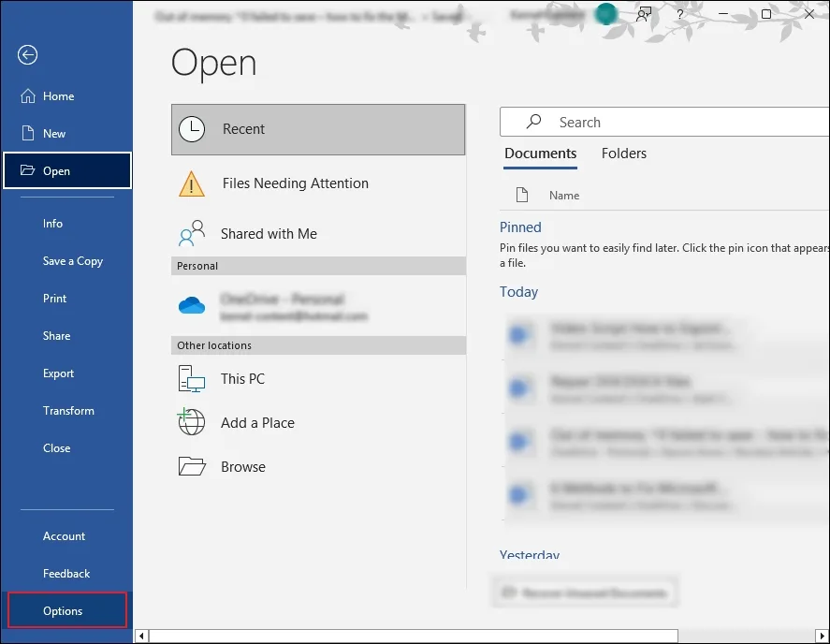
Task: Click the magnifier search icon
Action: pyautogui.click(x=533, y=122)
